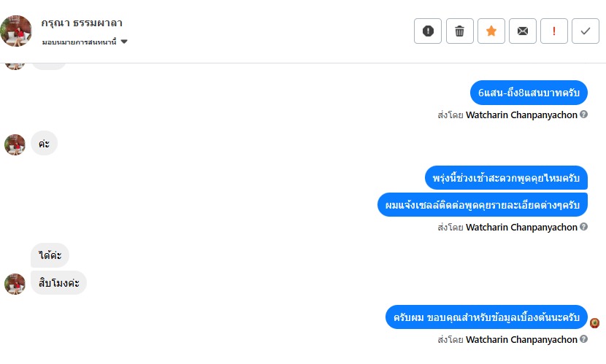
Task: Click the small seen-receipt avatar beside last message
Action: coord(595,322)
